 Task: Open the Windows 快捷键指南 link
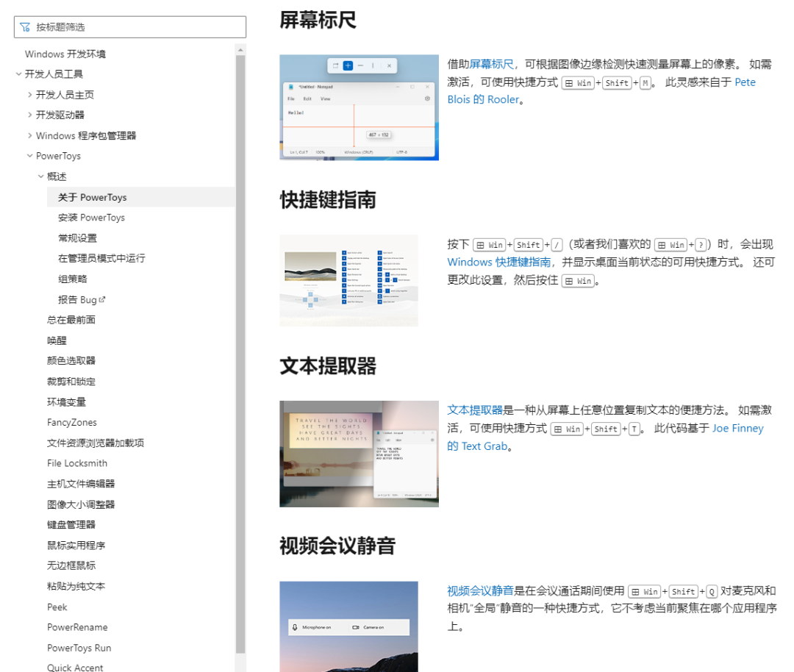coord(498,262)
